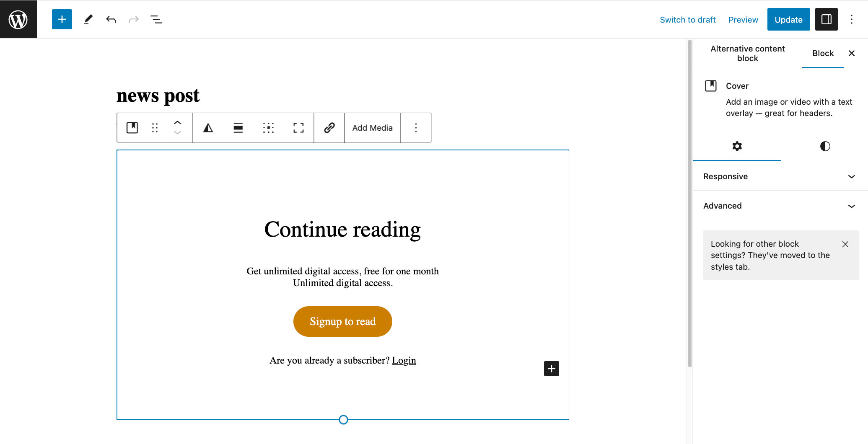Toggle the settings sidebar panel
868x444 pixels.
(x=826, y=19)
